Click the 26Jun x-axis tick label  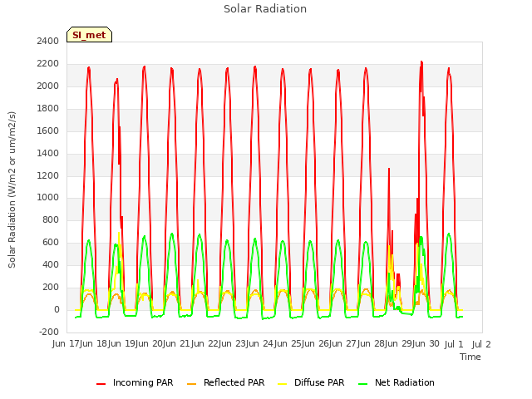330,344
